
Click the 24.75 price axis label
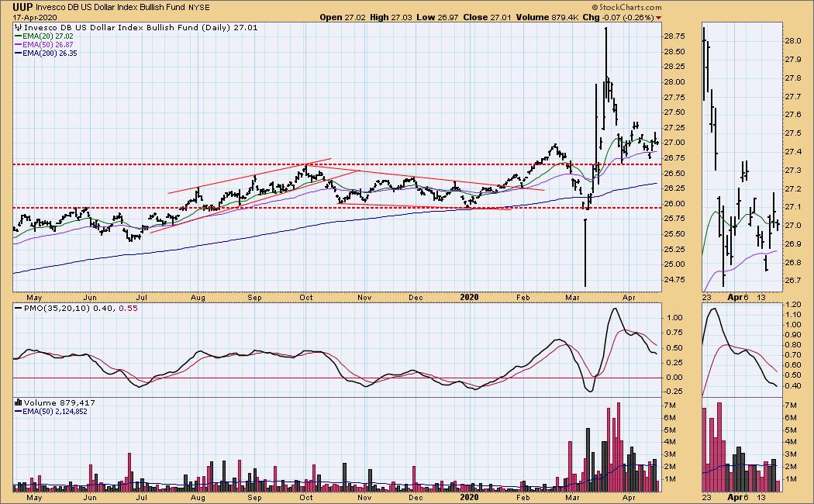[674, 280]
